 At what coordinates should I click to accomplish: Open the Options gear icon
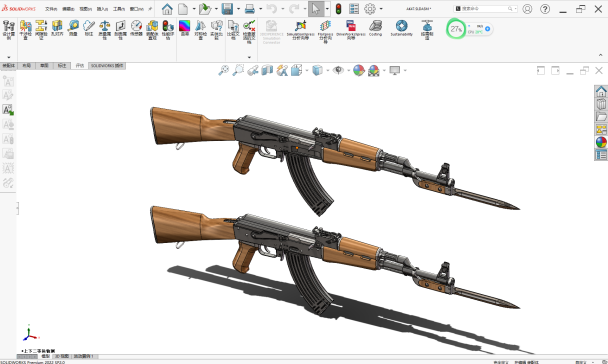click(x=370, y=9)
